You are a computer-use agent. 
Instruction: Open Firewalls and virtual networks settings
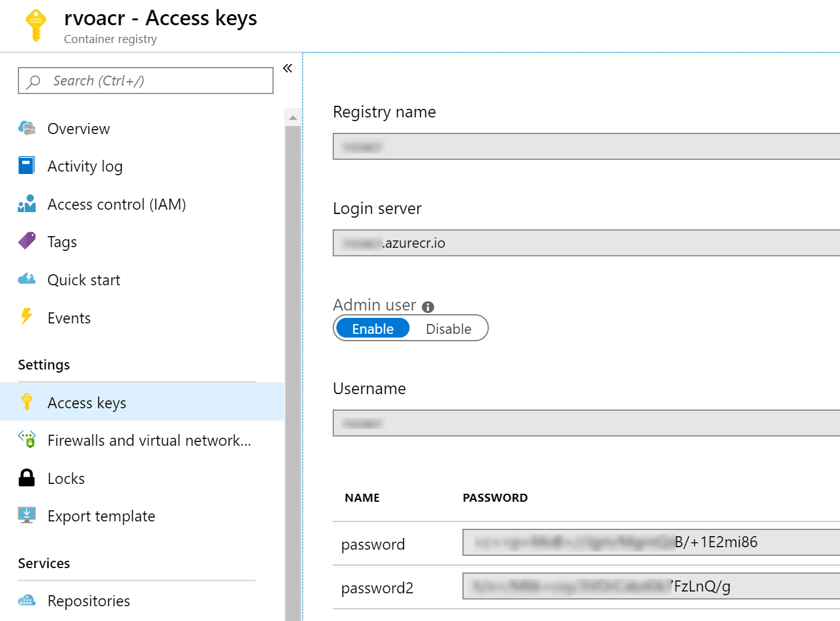[149, 440]
